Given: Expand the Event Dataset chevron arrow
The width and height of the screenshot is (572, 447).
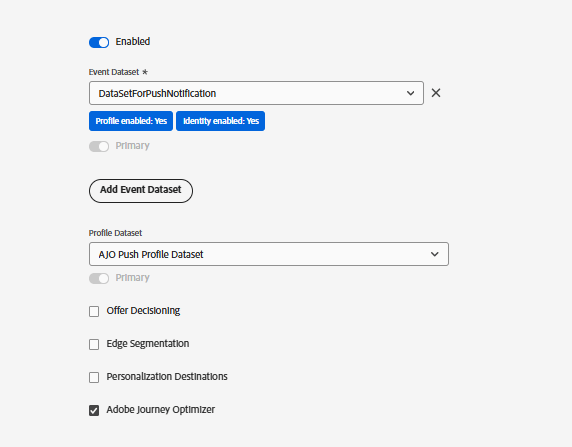Looking at the screenshot, I should click(410, 93).
